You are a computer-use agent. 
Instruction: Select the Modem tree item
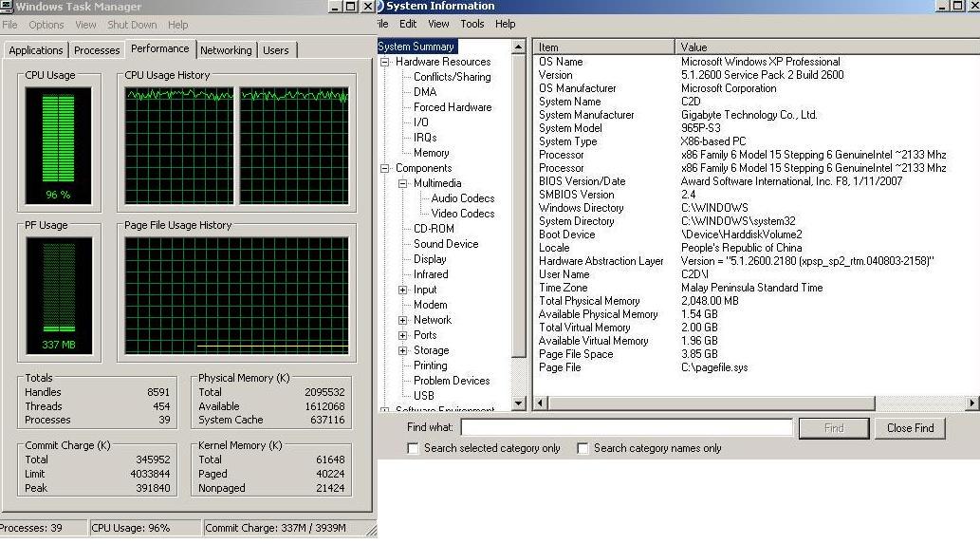click(430, 305)
